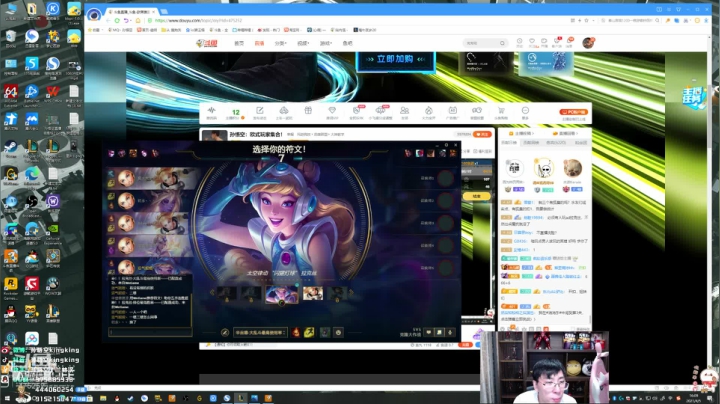Click the Douyu search input field
This screenshot has height=404, width=720.
click(480, 43)
